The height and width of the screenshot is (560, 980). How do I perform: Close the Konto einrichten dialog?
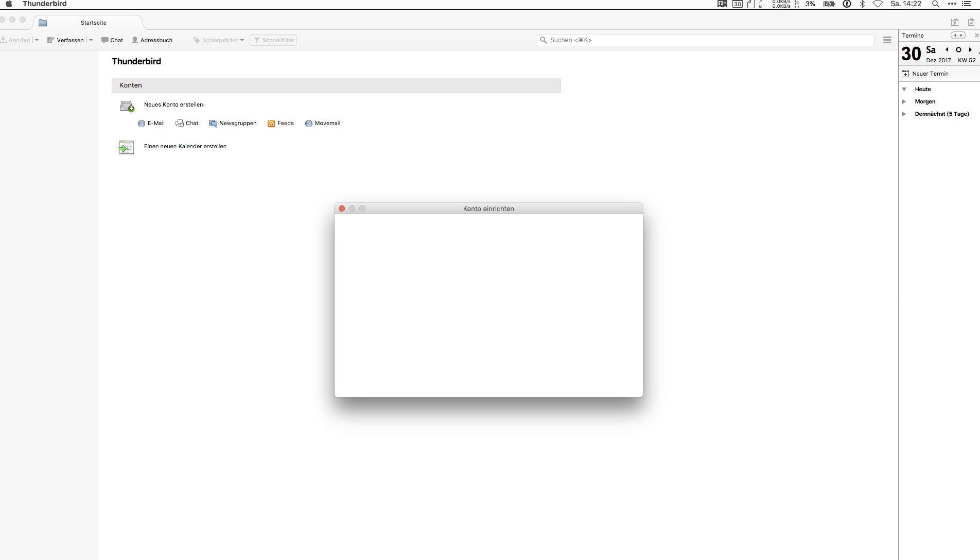[342, 208]
